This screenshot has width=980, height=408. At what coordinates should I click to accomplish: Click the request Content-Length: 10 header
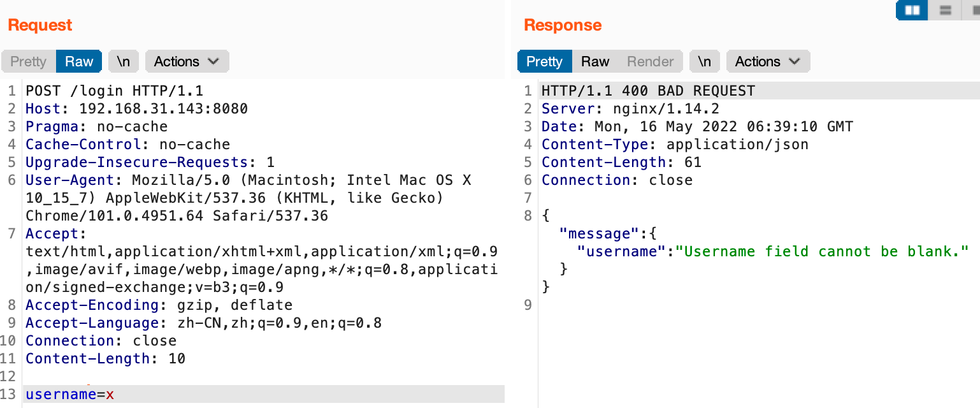105,359
